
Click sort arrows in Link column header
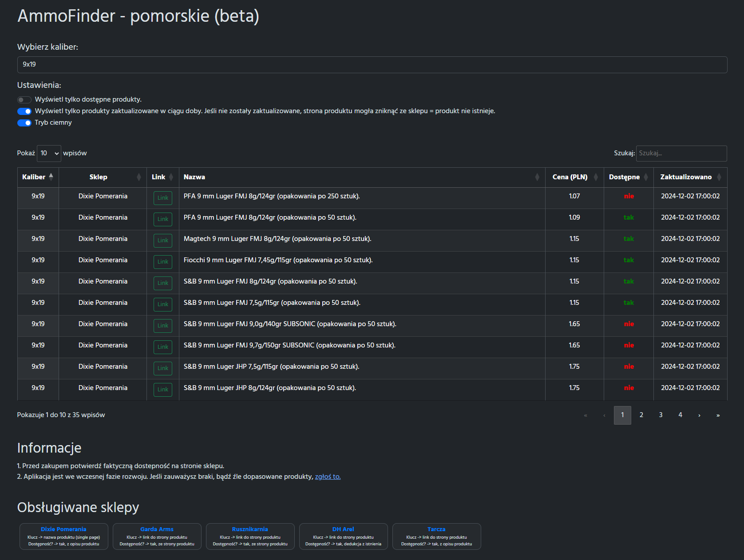(171, 177)
